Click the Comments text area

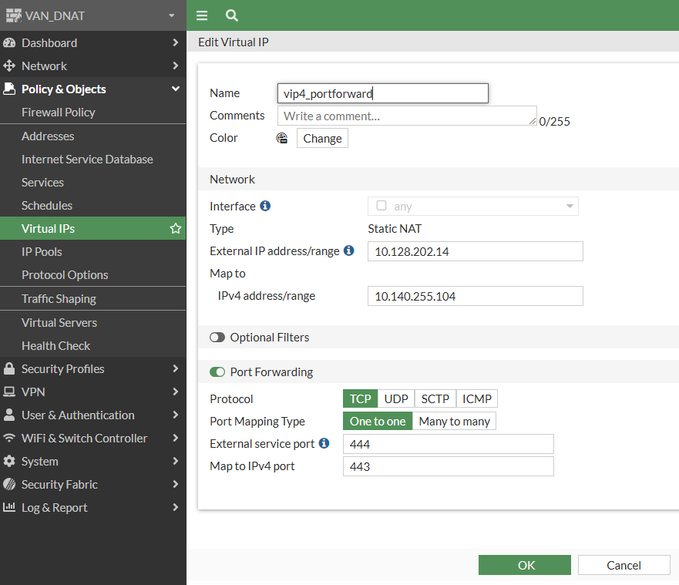tap(407, 116)
